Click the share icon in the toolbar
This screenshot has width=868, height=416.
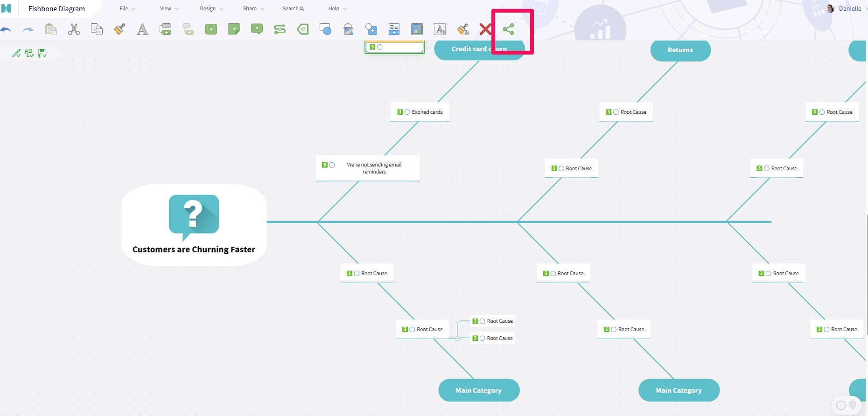[508, 29]
